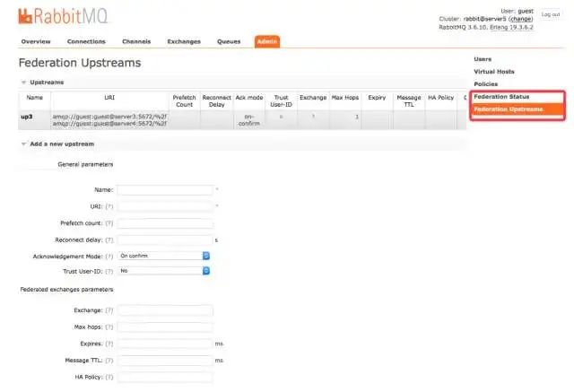Click the Prefetch count input field
Image resolution: width=574 pixels, height=392 pixels.
(x=165, y=223)
